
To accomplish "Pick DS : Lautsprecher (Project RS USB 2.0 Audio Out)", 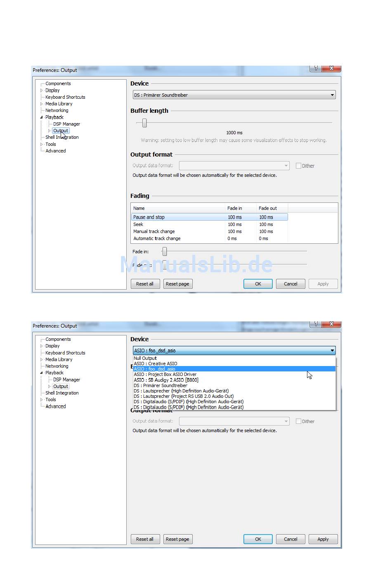I will pyautogui.click(x=234, y=396).
